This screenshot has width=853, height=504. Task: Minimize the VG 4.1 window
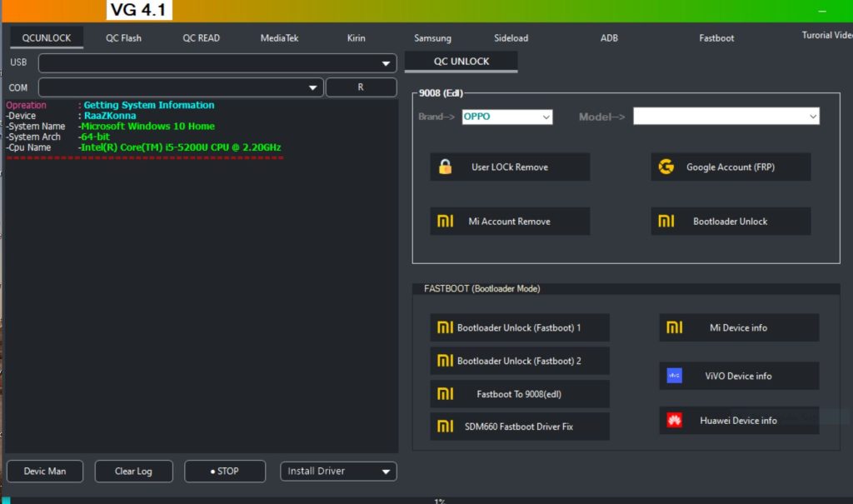[x=822, y=11]
